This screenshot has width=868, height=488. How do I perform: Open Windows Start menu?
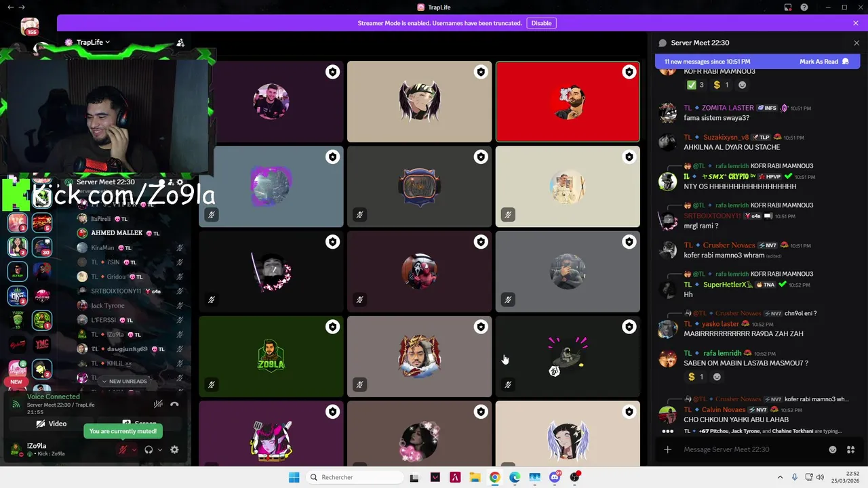(294, 477)
